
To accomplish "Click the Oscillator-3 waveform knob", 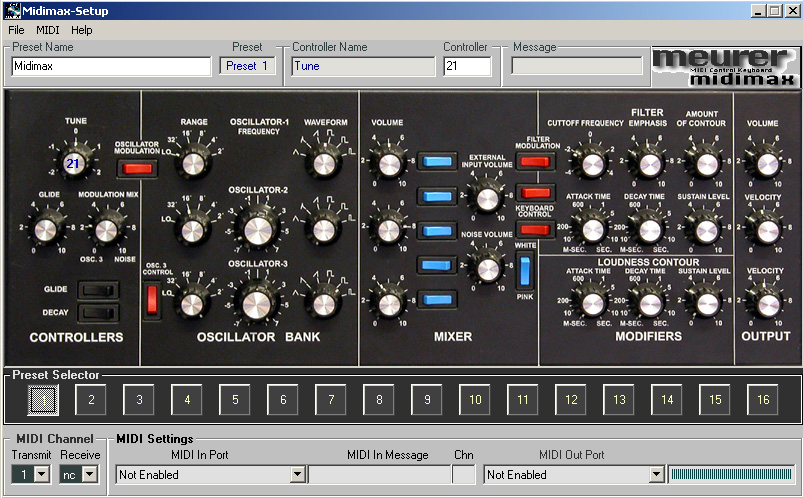I will click(323, 304).
